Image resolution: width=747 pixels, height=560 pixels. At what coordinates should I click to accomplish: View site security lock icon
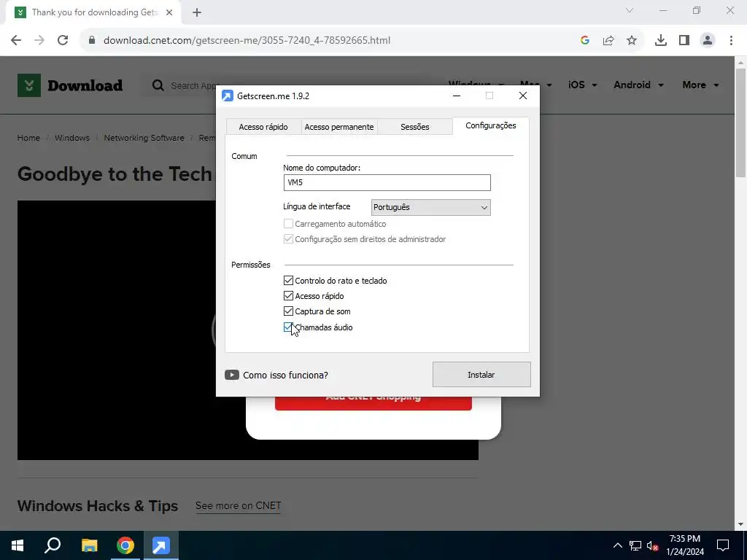tap(92, 40)
